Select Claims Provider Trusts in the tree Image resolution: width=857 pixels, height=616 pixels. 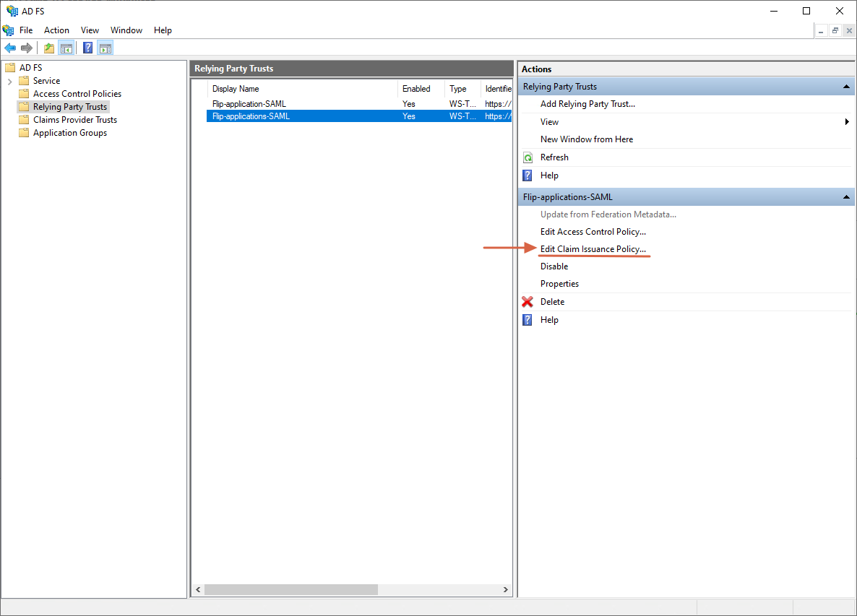pos(75,120)
